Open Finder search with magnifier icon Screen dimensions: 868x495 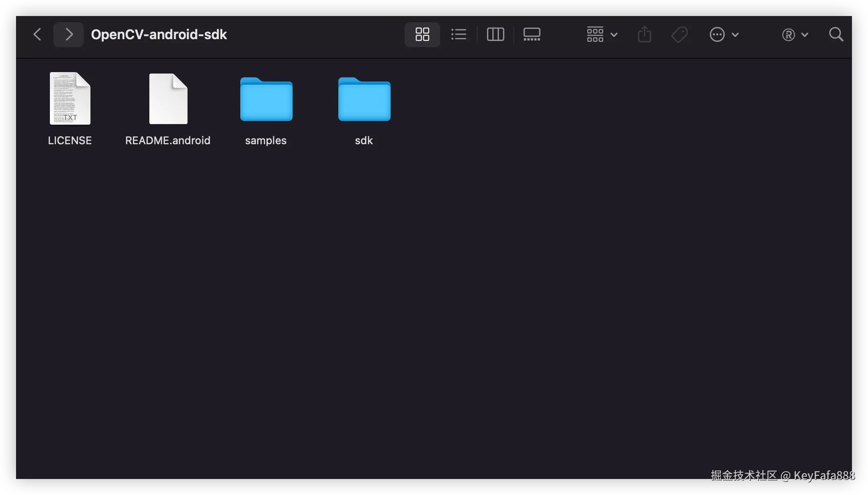[836, 34]
